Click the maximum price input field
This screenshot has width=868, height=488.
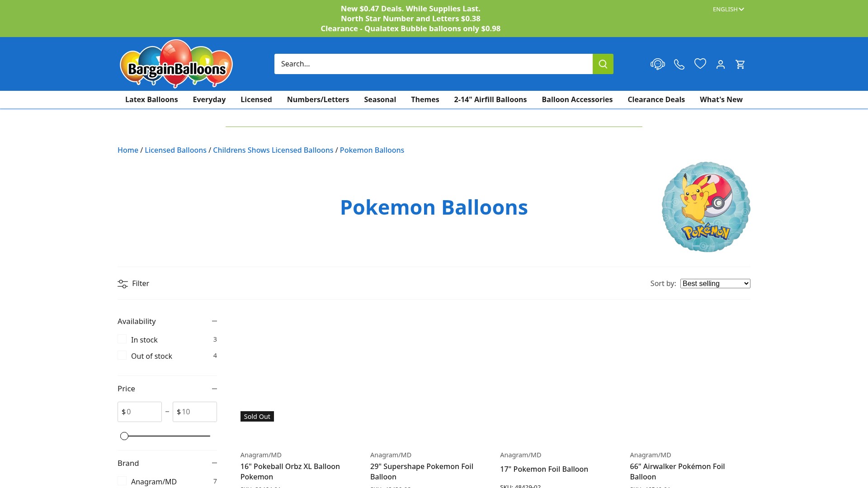(x=195, y=412)
